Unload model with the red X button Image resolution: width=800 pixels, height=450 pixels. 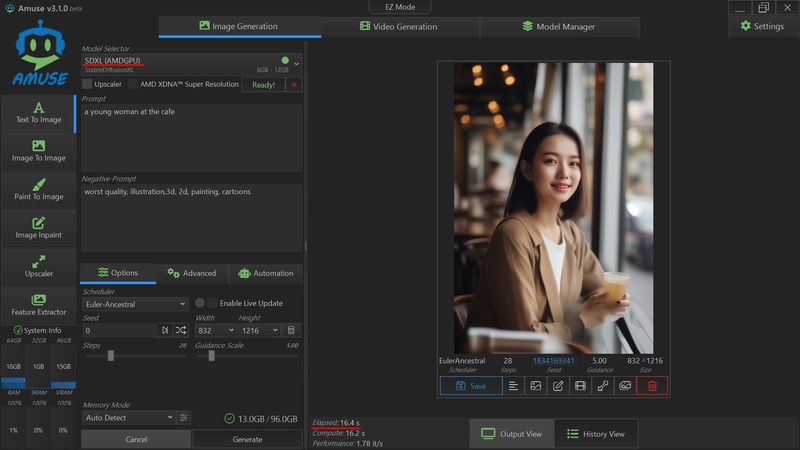pyautogui.click(x=294, y=85)
